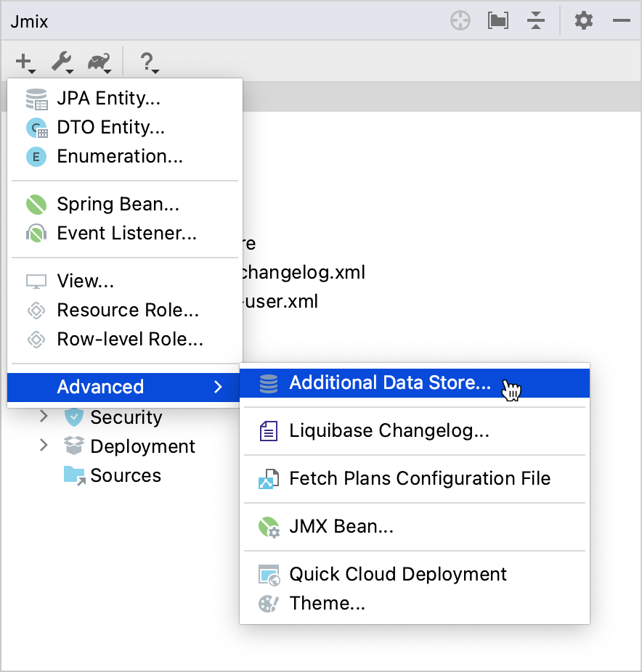This screenshot has width=642, height=672.
Task: Click the locate crosshair icon in header
Action: coord(460,20)
